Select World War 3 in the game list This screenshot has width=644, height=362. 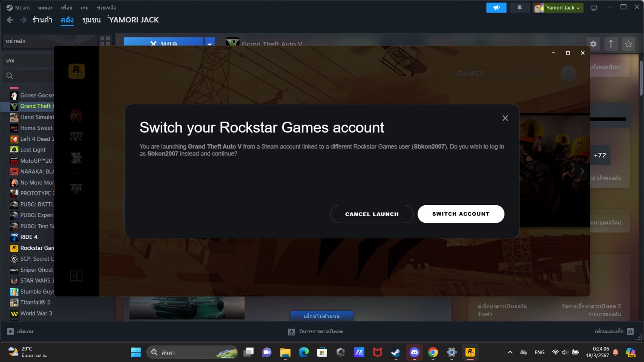tap(32, 313)
